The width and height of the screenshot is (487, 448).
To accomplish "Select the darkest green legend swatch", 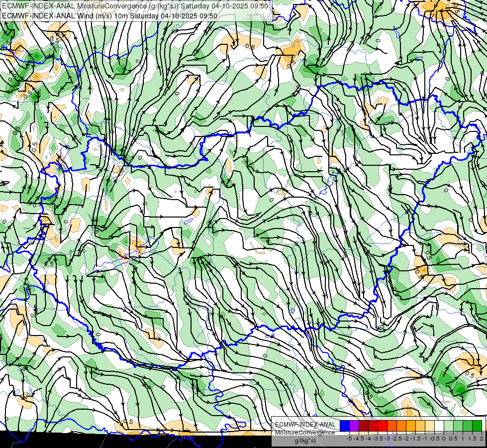I will [477, 426].
